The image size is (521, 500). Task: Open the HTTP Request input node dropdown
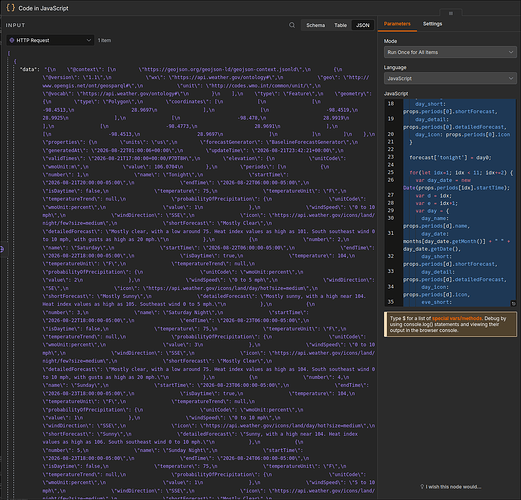(x=50, y=40)
